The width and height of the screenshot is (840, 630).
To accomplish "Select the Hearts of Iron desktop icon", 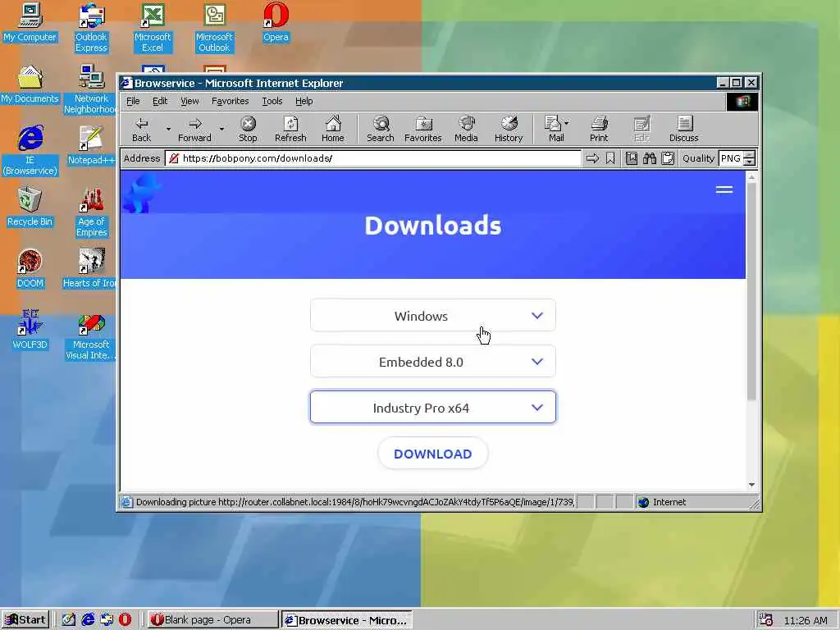I will 89,268.
